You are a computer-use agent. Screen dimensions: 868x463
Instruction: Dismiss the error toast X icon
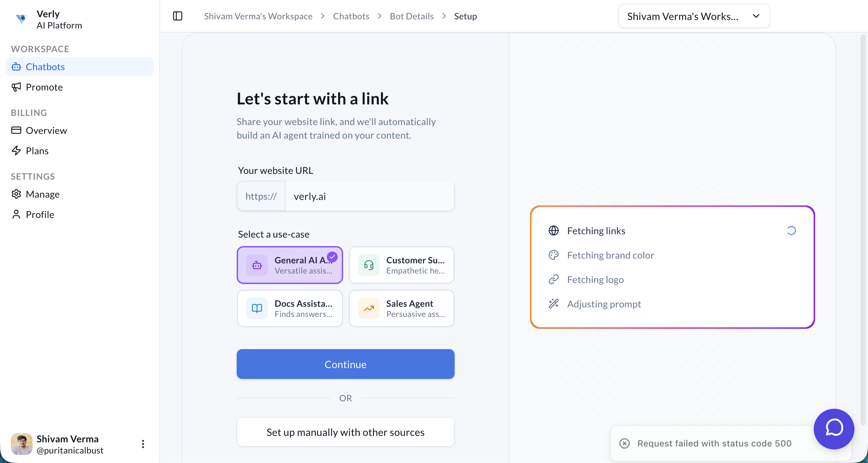point(625,443)
